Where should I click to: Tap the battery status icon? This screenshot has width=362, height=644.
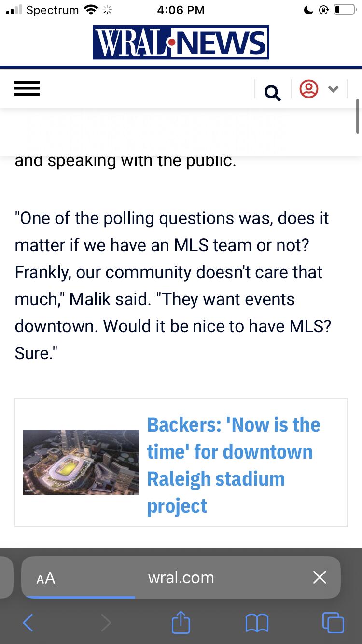click(x=344, y=10)
